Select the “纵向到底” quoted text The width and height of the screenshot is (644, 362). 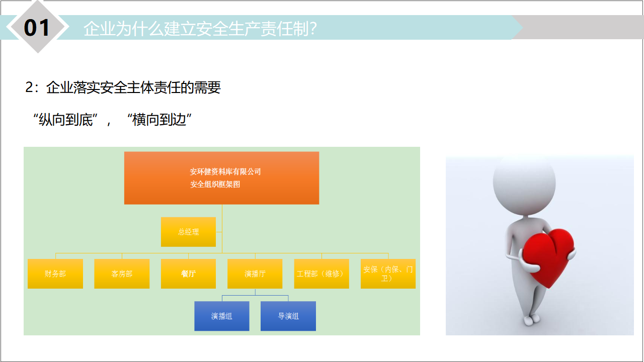(63, 120)
